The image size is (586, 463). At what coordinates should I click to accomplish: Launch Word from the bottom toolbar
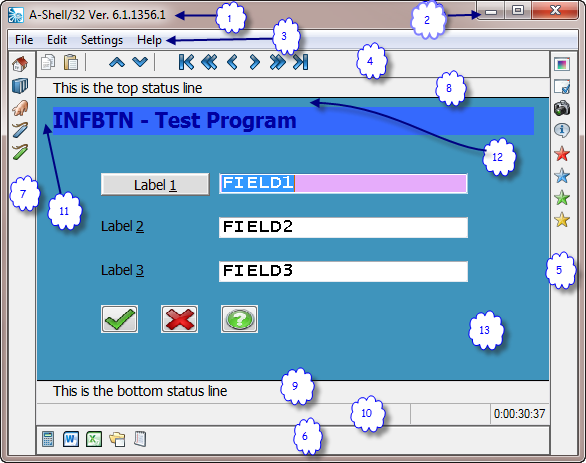[x=71, y=439]
